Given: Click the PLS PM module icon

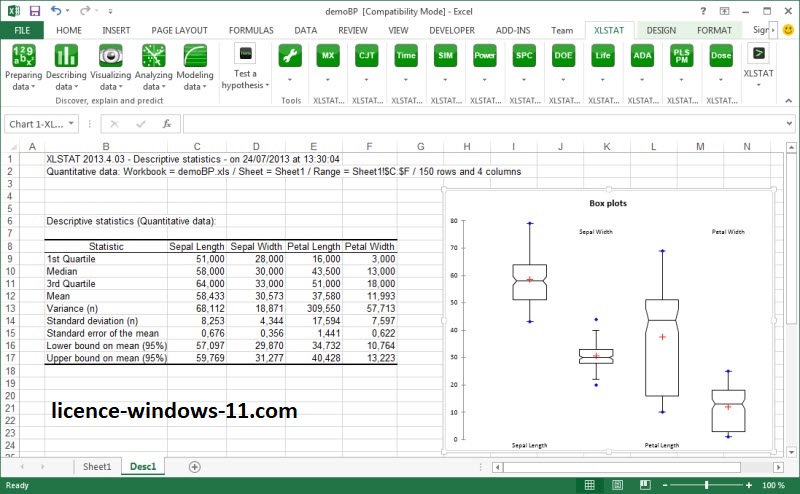Looking at the screenshot, I should click(x=681, y=56).
